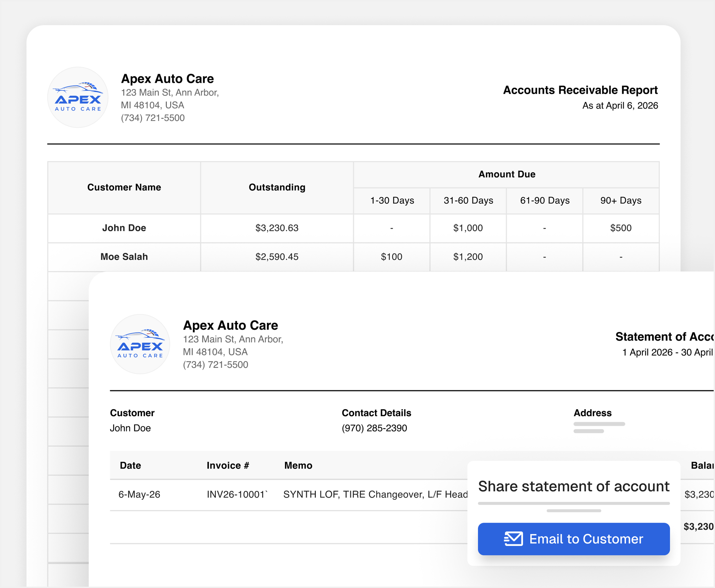Click the As at April 6, 2026 date
715x588 pixels.
[x=620, y=106]
